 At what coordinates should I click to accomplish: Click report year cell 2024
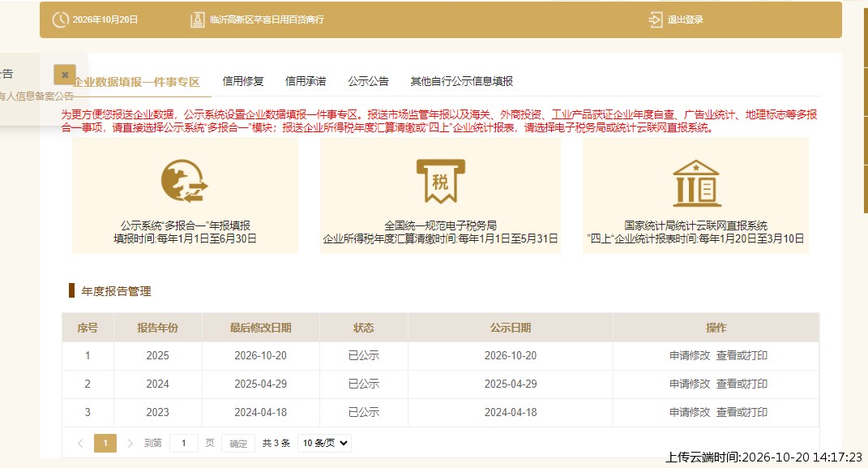click(158, 384)
